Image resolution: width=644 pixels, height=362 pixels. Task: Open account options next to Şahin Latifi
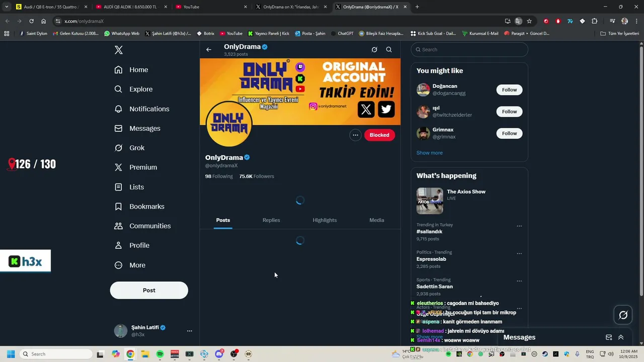tap(189, 331)
